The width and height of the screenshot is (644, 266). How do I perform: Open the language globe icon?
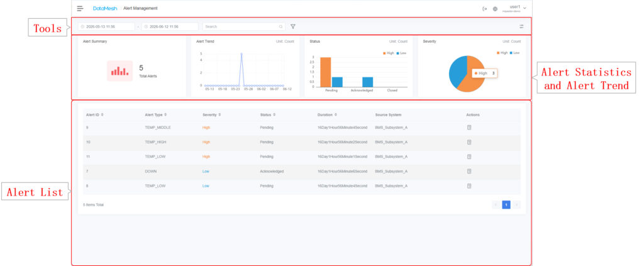pos(495,9)
